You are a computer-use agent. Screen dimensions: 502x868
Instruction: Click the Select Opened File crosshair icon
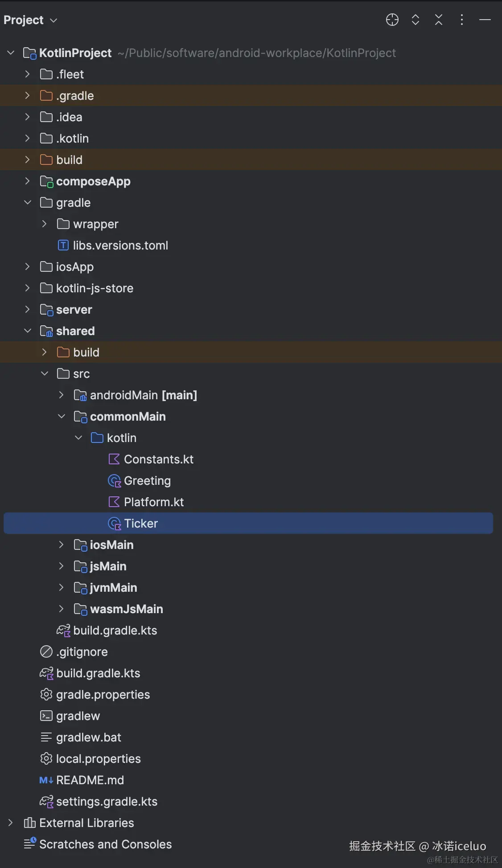[x=392, y=20]
